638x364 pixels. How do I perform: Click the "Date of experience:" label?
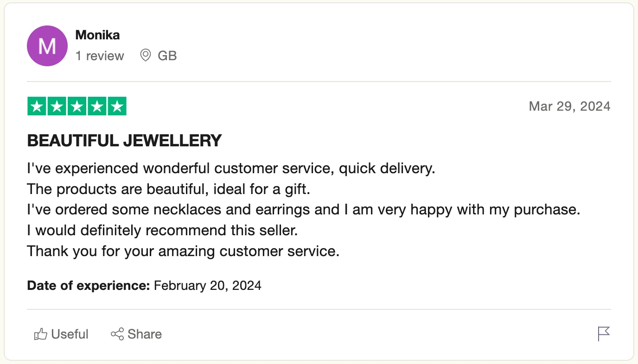[x=88, y=285]
